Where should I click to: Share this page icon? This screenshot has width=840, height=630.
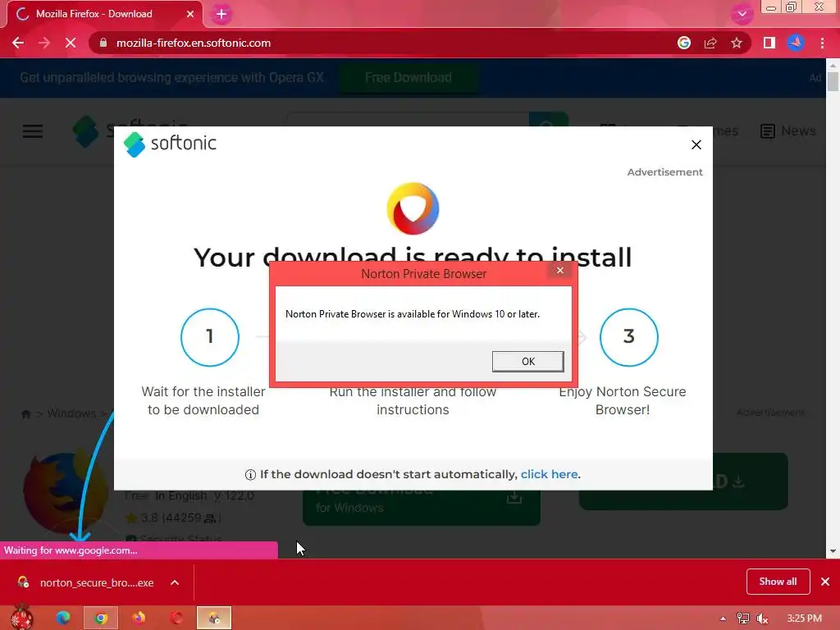click(710, 43)
